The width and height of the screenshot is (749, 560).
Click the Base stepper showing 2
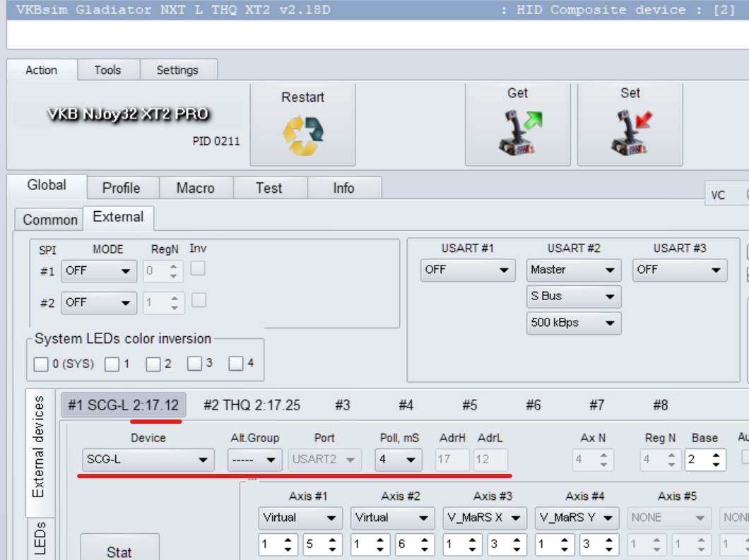(705, 460)
